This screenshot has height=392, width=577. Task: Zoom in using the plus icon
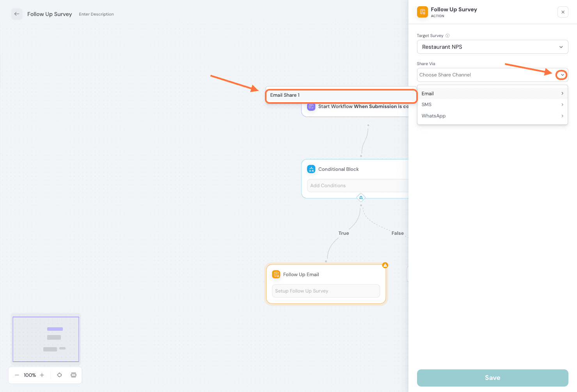coord(42,375)
